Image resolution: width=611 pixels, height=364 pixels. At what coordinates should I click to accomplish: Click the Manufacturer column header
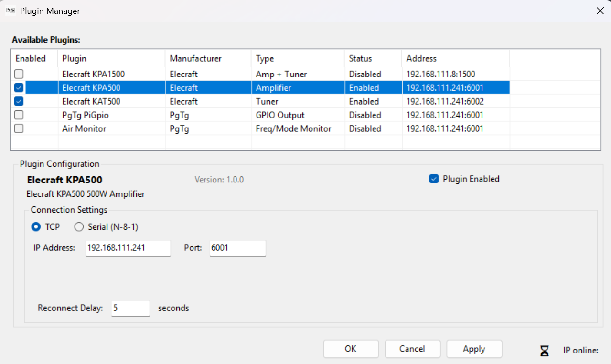tap(195, 58)
